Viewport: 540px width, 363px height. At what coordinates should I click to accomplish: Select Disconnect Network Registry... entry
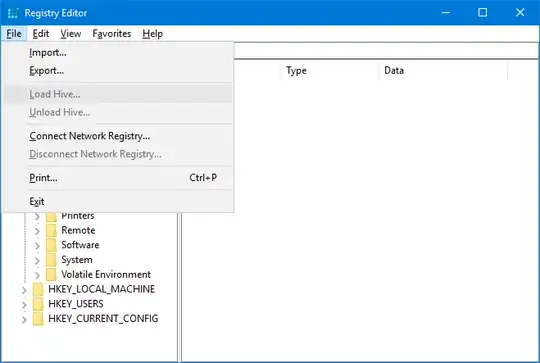pos(118,154)
